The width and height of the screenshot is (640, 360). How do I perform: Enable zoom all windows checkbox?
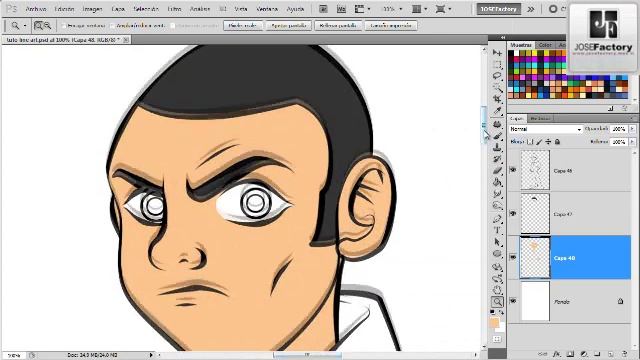(x=112, y=26)
